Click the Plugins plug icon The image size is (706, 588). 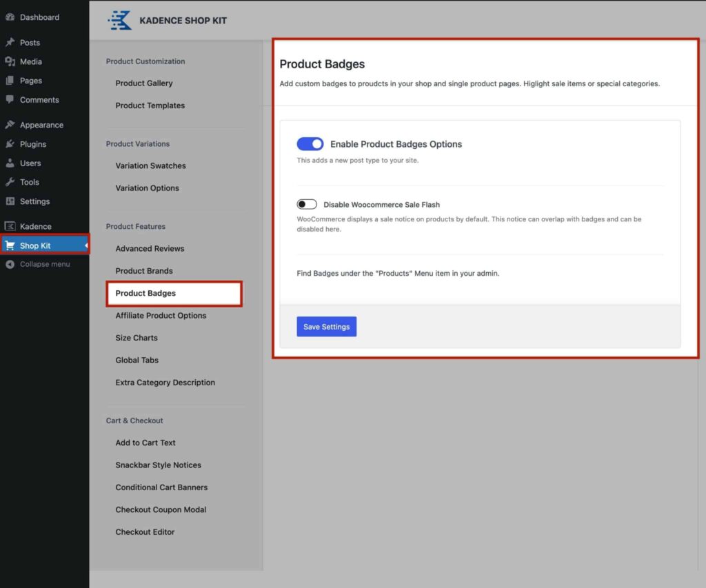coord(10,144)
